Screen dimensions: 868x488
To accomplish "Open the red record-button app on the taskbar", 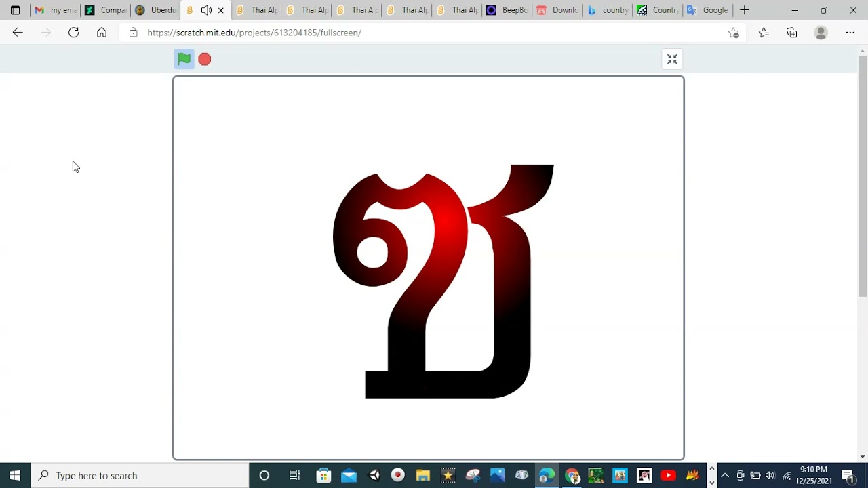I will (398, 475).
